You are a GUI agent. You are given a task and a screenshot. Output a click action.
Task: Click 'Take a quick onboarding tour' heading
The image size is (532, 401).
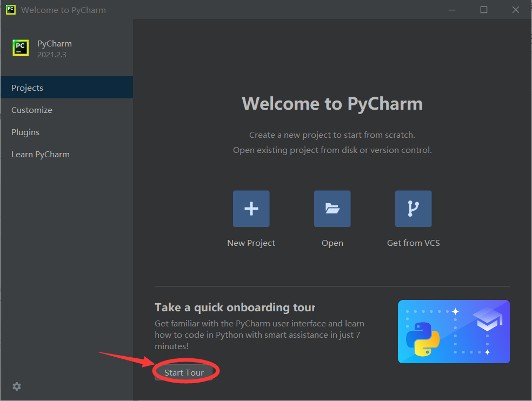tap(235, 308)
